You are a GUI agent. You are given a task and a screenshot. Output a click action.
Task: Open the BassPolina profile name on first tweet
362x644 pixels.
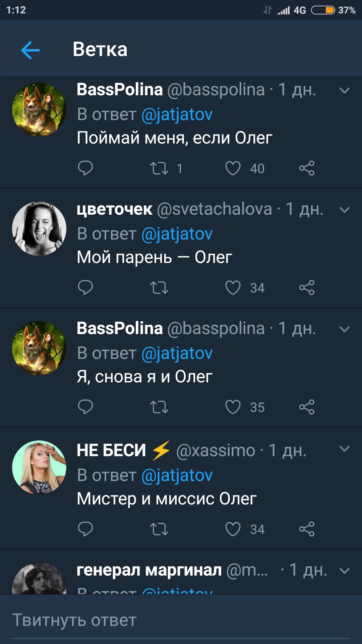(x=120, y=90)
